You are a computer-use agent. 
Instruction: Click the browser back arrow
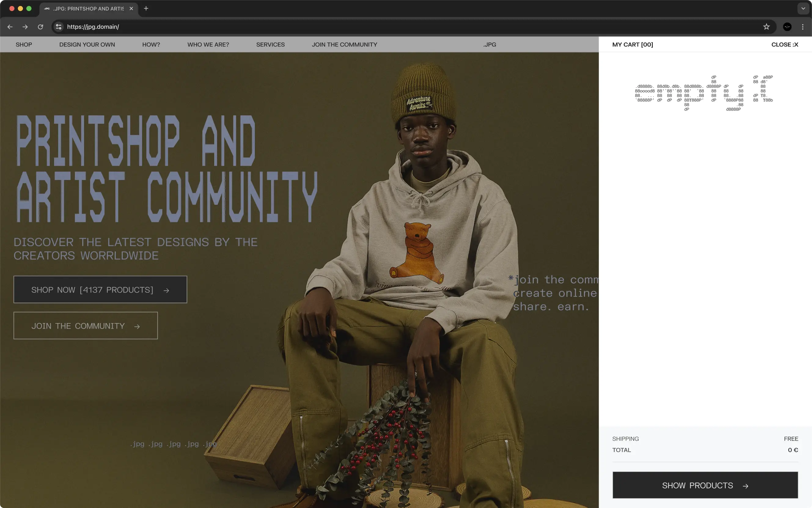10,27
